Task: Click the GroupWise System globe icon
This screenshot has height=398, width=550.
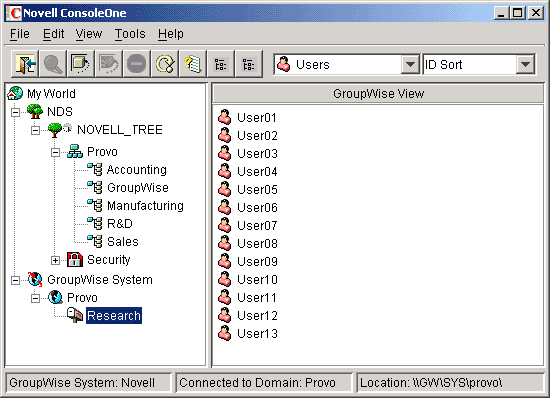Action: pos(35,279)
